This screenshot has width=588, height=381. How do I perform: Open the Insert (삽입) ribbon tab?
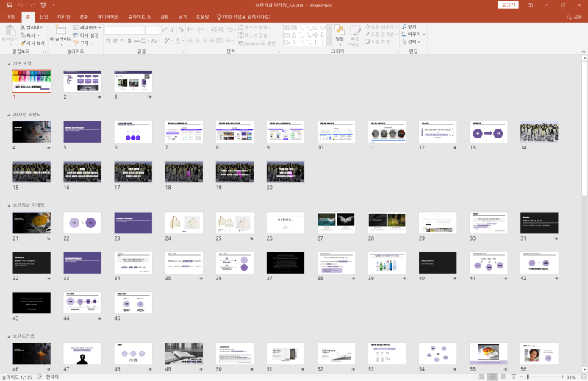(43, 16)
